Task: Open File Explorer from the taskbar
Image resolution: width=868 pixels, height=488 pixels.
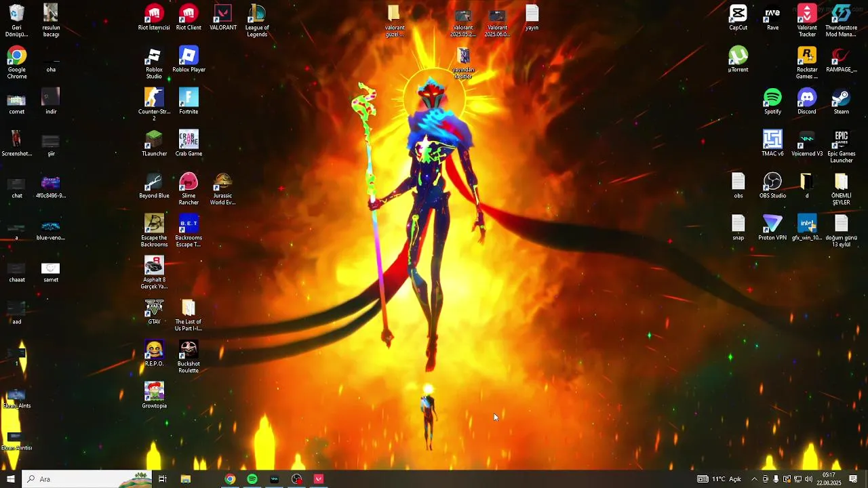Action: coord(186,479)
